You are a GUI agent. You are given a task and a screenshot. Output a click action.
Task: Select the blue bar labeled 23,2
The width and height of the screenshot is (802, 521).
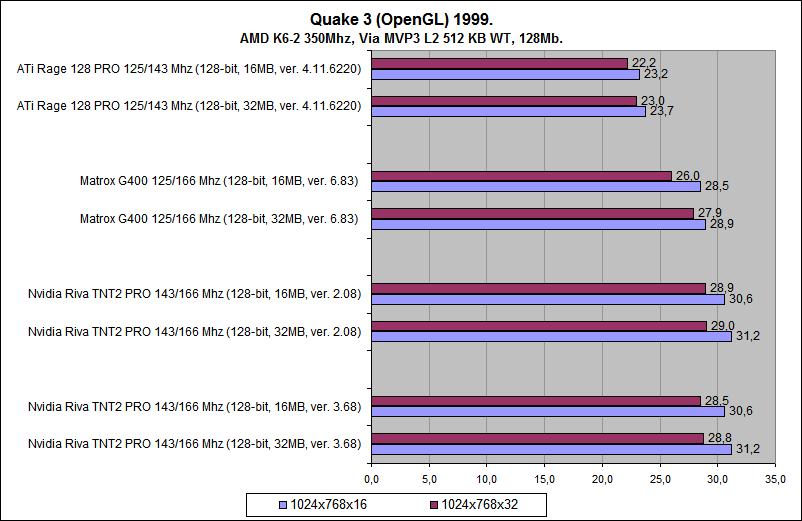click(505, 75)
